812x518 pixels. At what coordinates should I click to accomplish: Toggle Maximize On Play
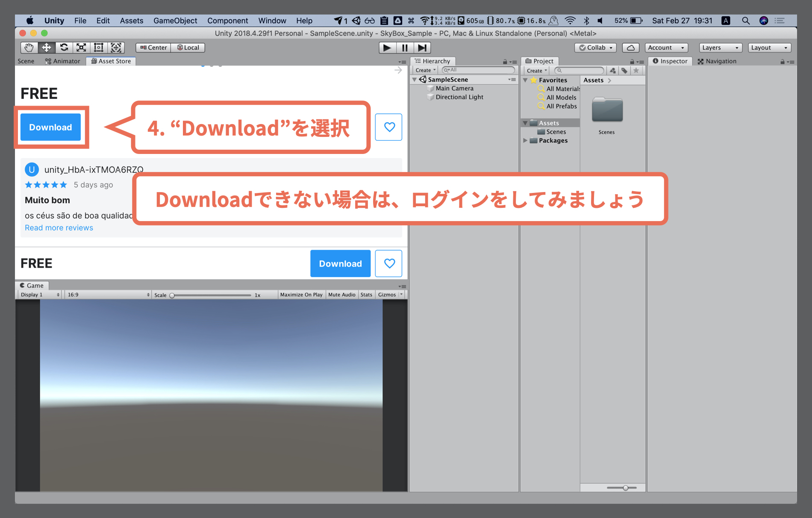coord(301,295)
